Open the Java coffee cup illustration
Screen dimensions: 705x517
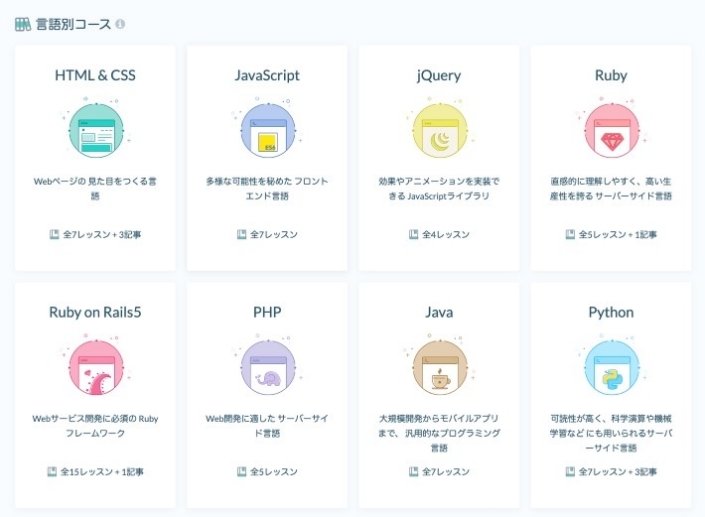(x=439, y=367)
